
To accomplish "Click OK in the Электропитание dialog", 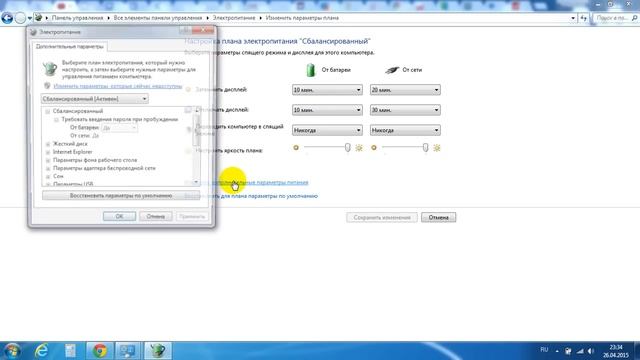I will coord(119,216).
